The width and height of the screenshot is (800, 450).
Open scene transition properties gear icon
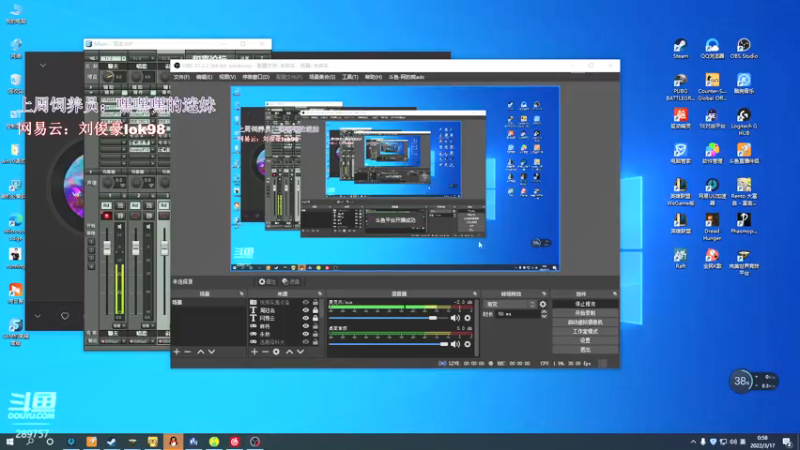[x=543, y=304]
